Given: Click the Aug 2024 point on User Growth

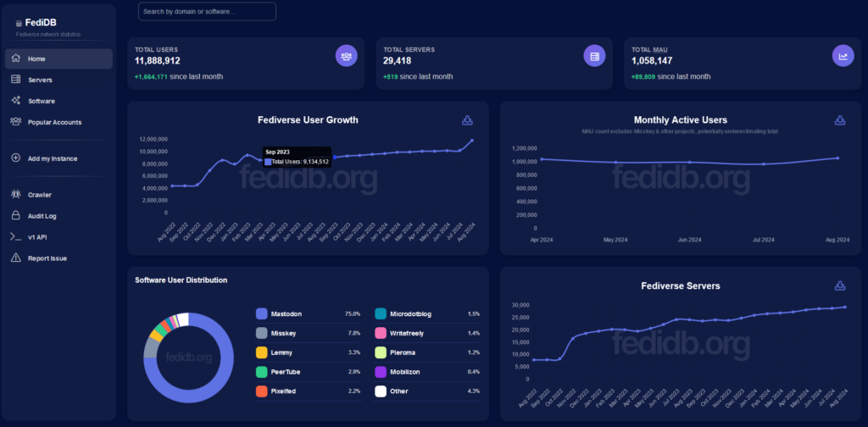Looking at the screenshot, I should click(x=471, y=141).
